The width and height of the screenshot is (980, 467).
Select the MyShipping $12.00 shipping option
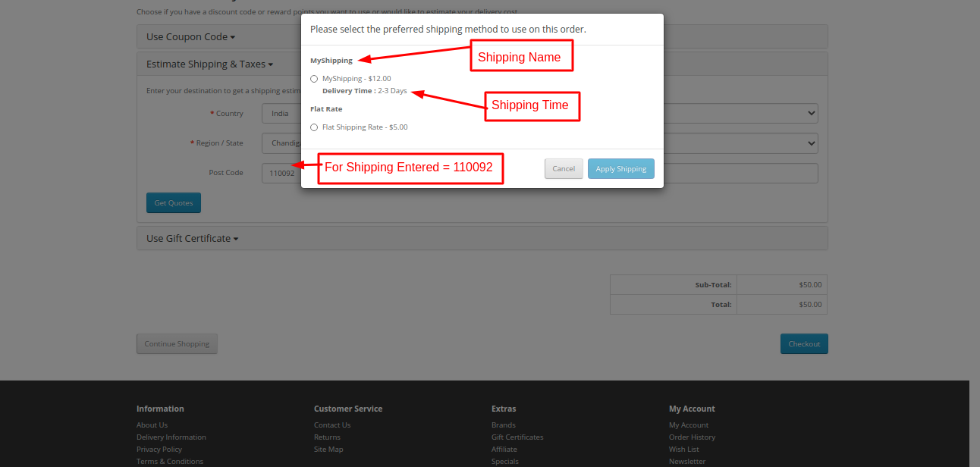314,78
